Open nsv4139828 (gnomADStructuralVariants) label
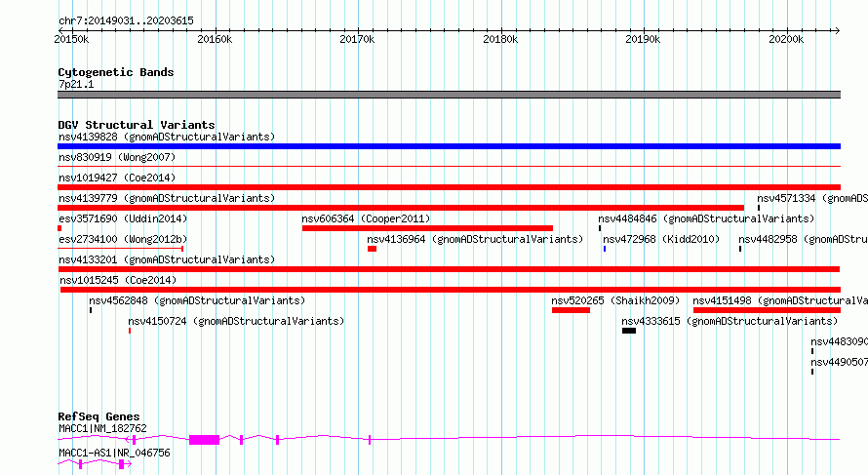868x475 pixels. point(167,137)
